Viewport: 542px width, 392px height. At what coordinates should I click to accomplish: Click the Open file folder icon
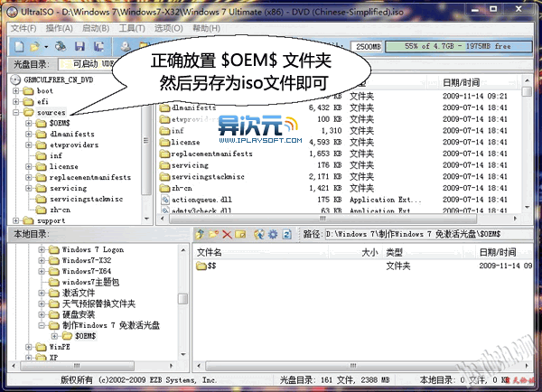[x=34, y=46]
